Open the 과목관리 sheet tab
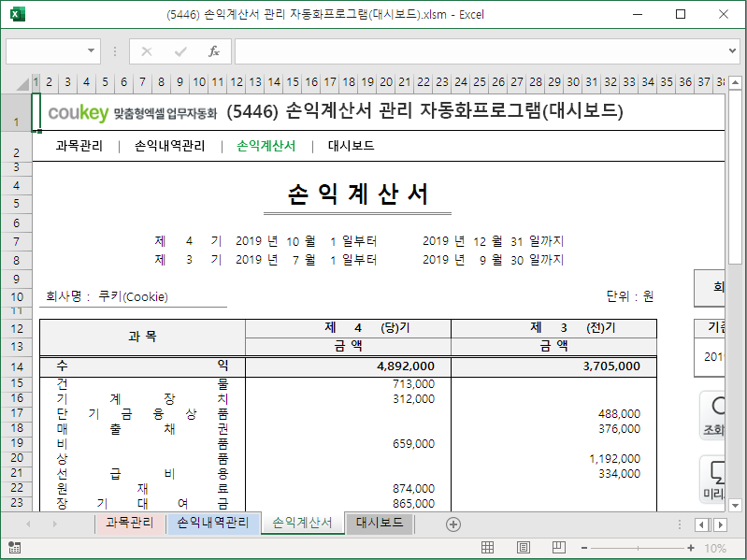Image resolution: width=747 pixels, height=560 pixels. pyautogui.click(x=130, y=523)
